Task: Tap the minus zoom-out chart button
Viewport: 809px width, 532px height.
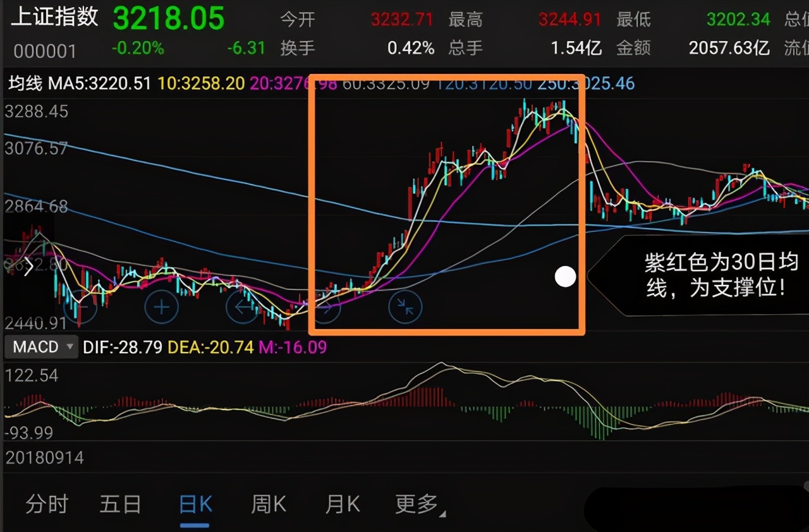Action: 80,308
